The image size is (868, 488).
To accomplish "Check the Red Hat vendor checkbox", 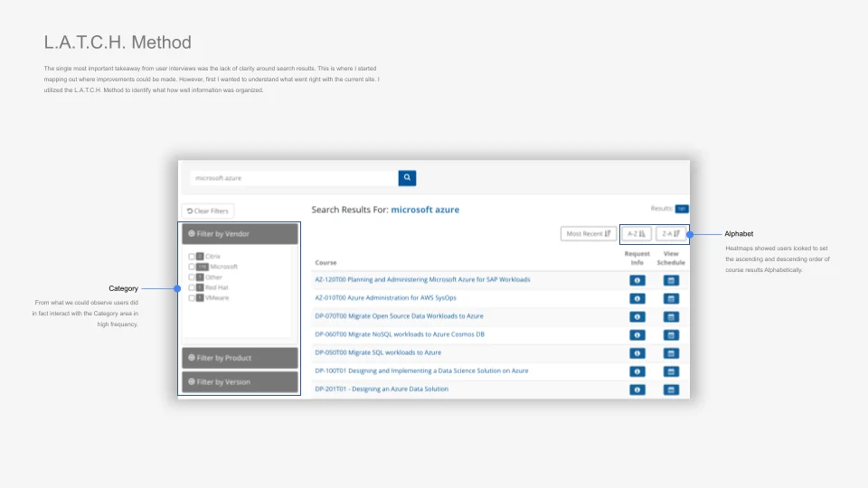I will tap(192, 287).
